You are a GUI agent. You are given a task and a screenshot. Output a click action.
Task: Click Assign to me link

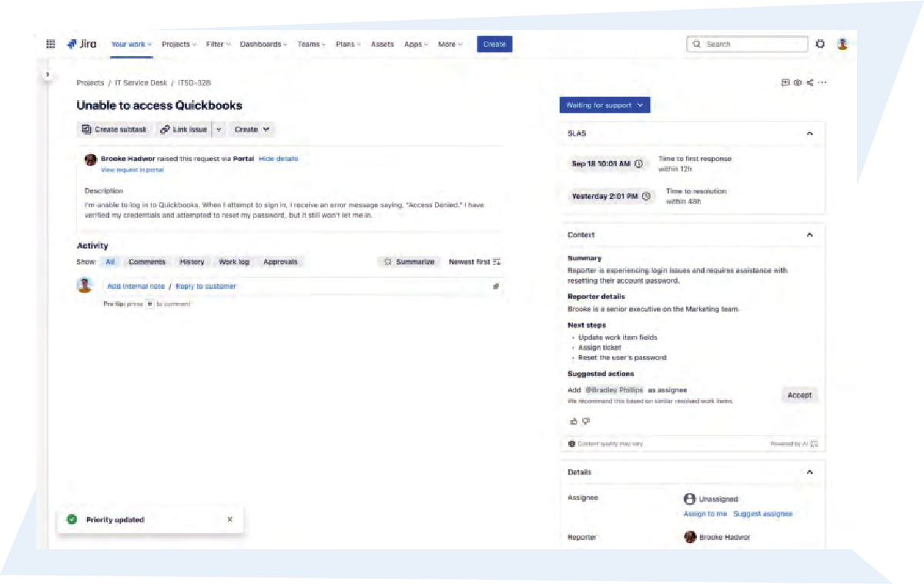point(705,514)
